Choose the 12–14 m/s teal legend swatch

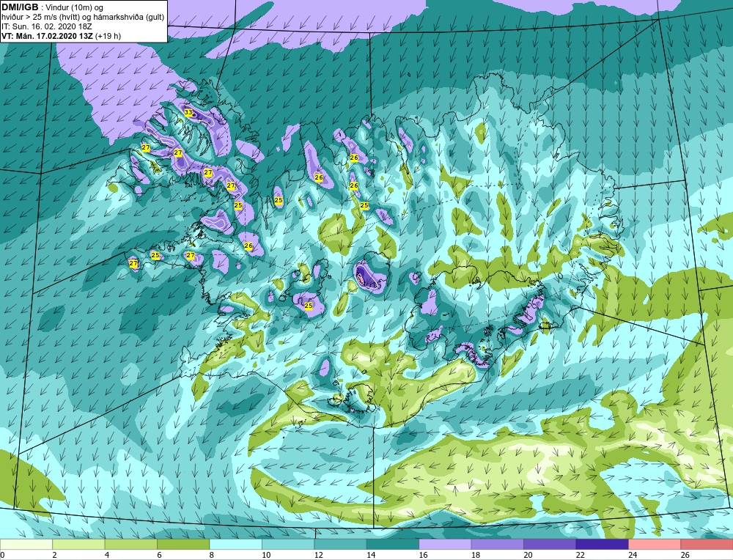coord(340,545)
